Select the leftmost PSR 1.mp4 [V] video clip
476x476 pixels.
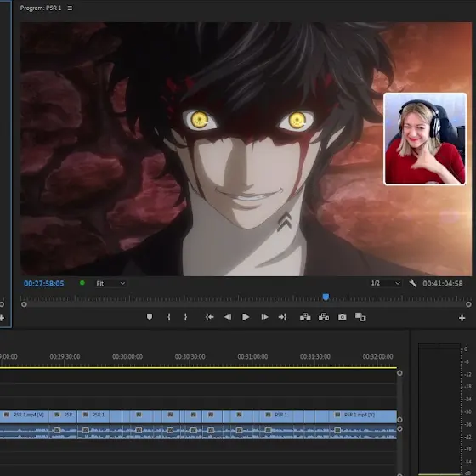point(25,416)
